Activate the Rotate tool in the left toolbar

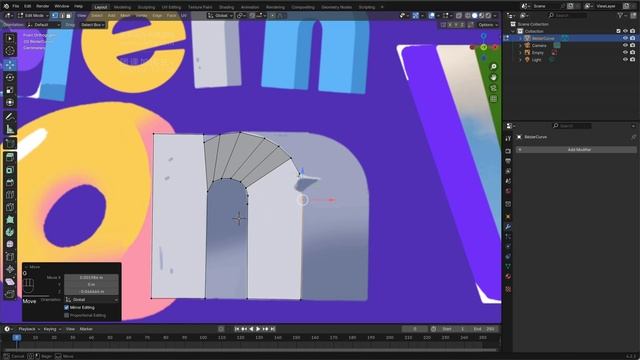pyautogui.click(x=10, y=77)
